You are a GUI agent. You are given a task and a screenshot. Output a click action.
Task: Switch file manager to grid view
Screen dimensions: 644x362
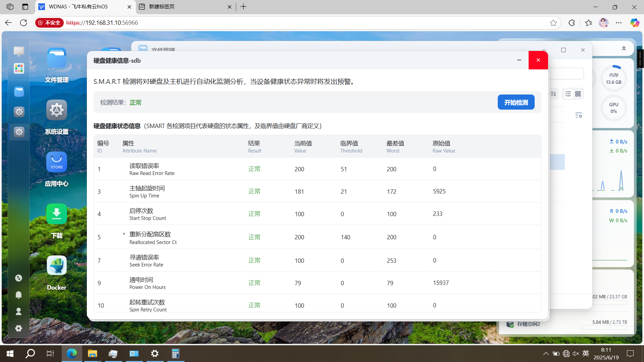[x=578, y=94]
